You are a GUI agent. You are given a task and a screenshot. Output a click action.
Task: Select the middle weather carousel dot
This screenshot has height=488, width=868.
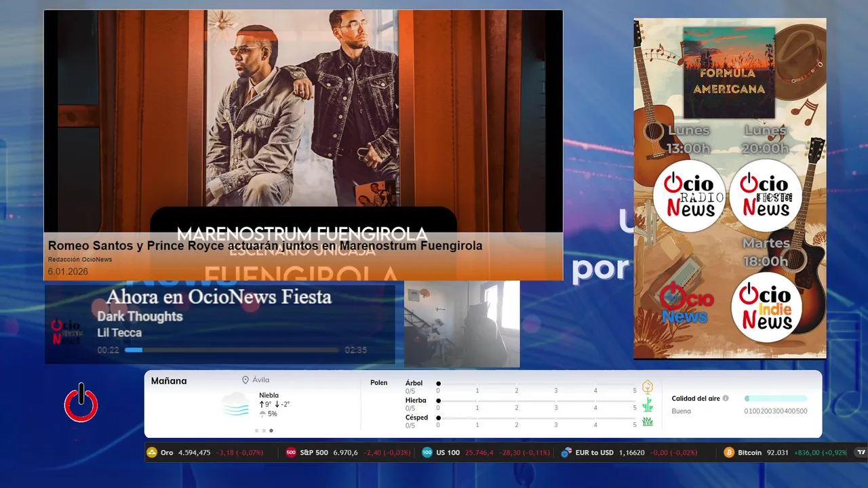point(264,430)
